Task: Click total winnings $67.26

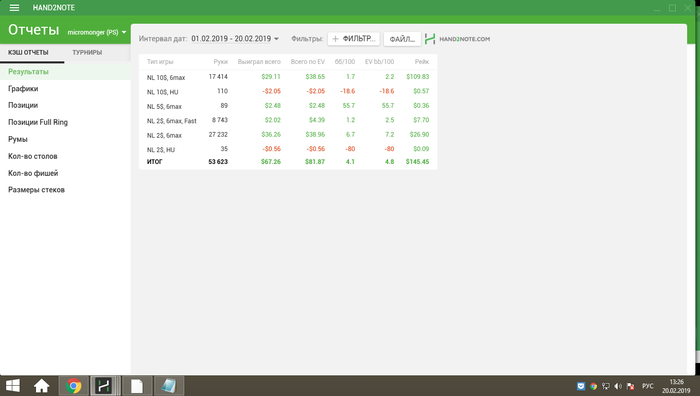Action: 271,162
